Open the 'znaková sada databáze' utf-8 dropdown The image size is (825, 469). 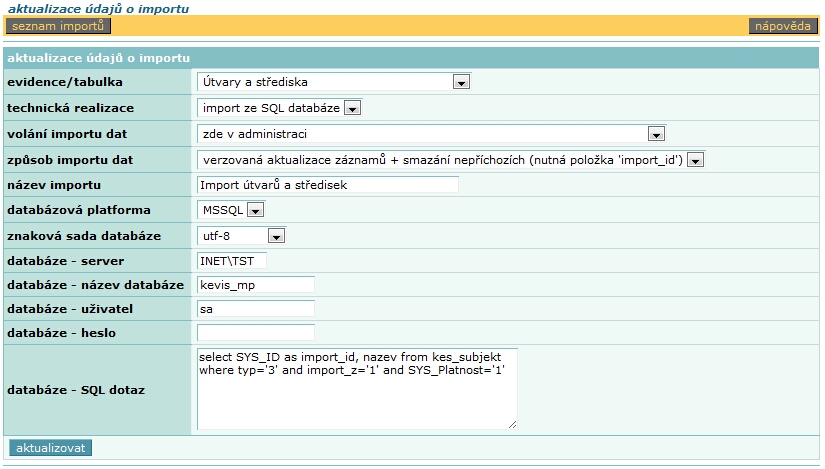click(x=241, y=236)
